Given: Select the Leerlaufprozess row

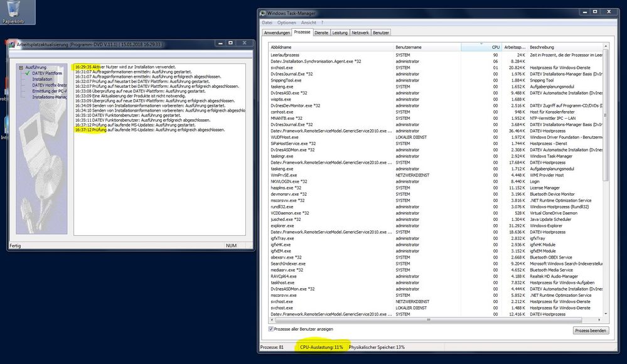Looking at the screenshot, I should tap(436, 55).
